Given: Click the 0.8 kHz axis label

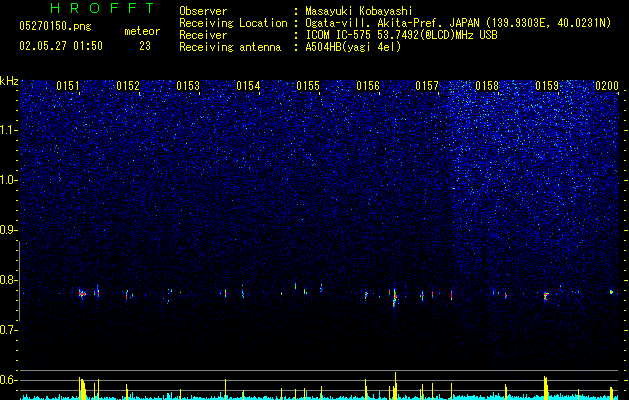Looking at the screenshot, I should pos(8,280).
